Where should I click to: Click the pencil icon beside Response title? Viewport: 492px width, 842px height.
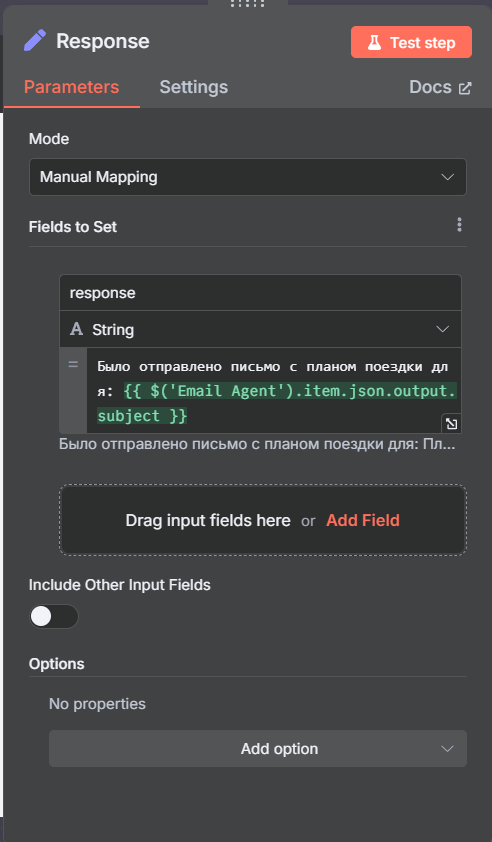pos(35,41)
